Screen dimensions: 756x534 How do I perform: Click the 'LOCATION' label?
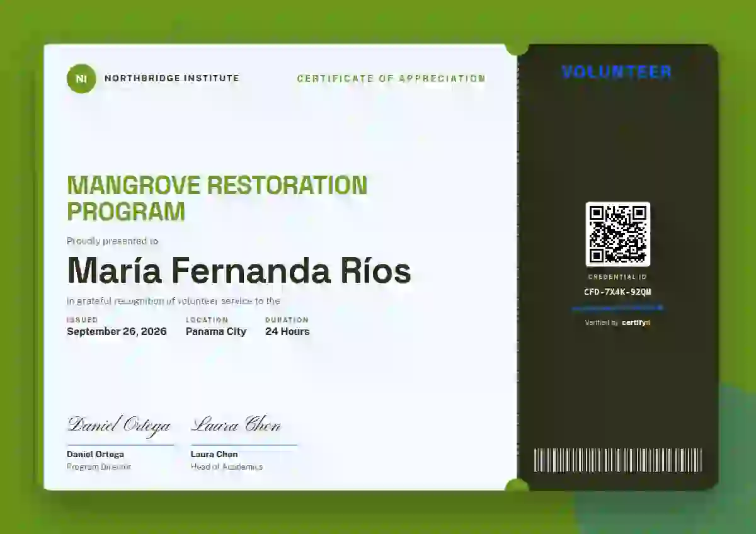[x=207, y=320]
